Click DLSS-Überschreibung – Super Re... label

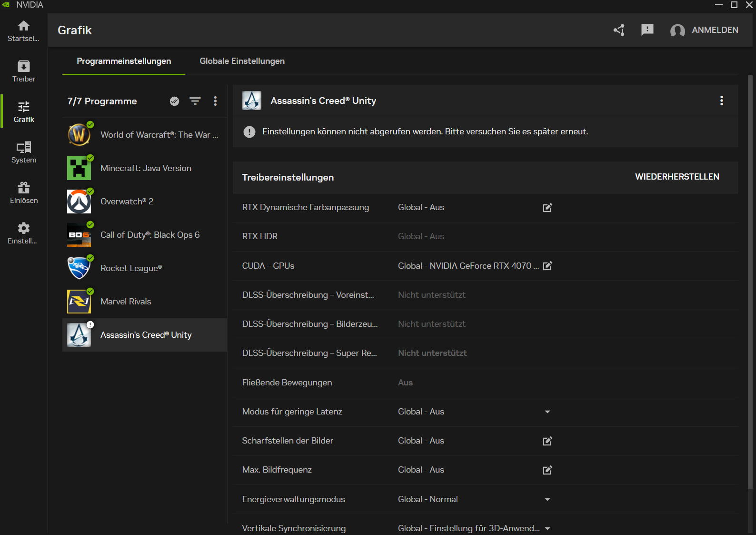click(x=309, y=353)
